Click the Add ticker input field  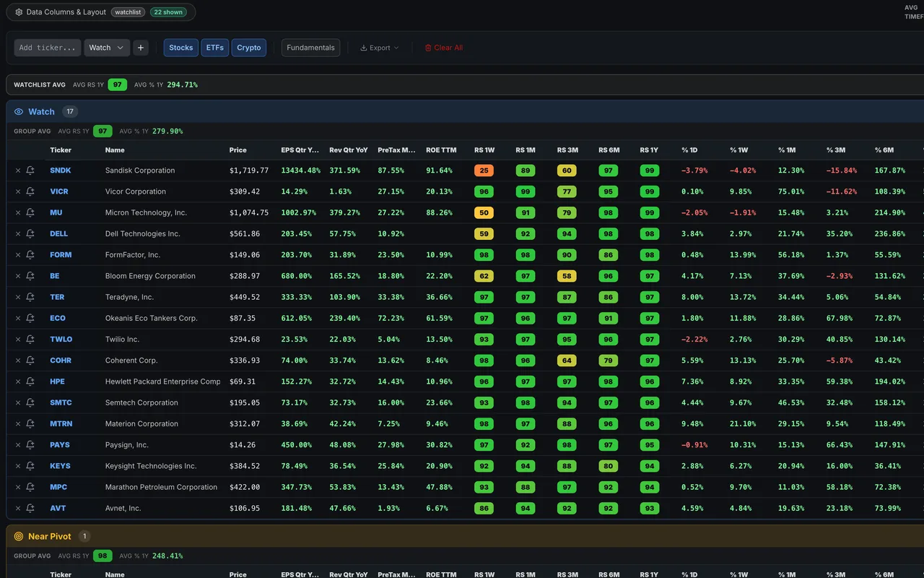pyautogui.click(x=48, y=48)
